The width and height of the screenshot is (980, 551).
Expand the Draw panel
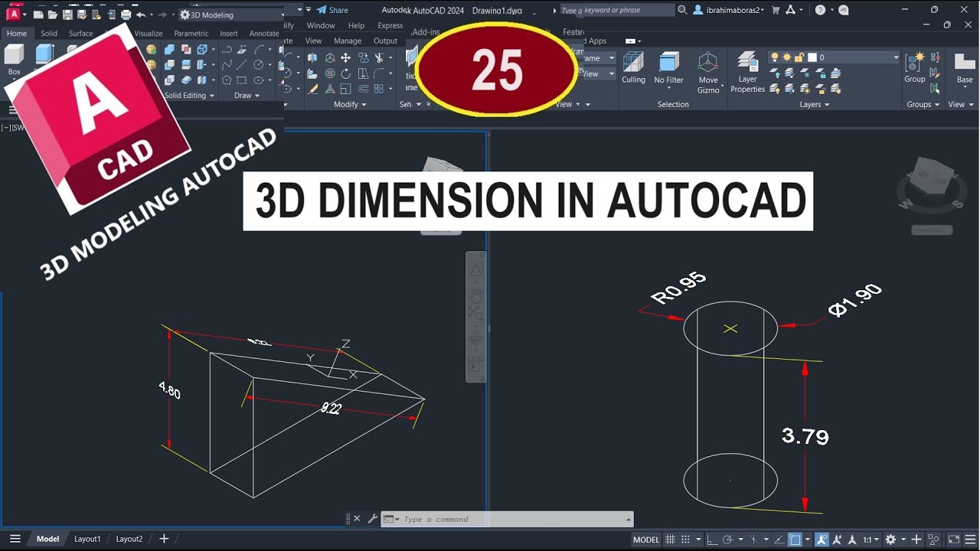click(x=247, y=96)
